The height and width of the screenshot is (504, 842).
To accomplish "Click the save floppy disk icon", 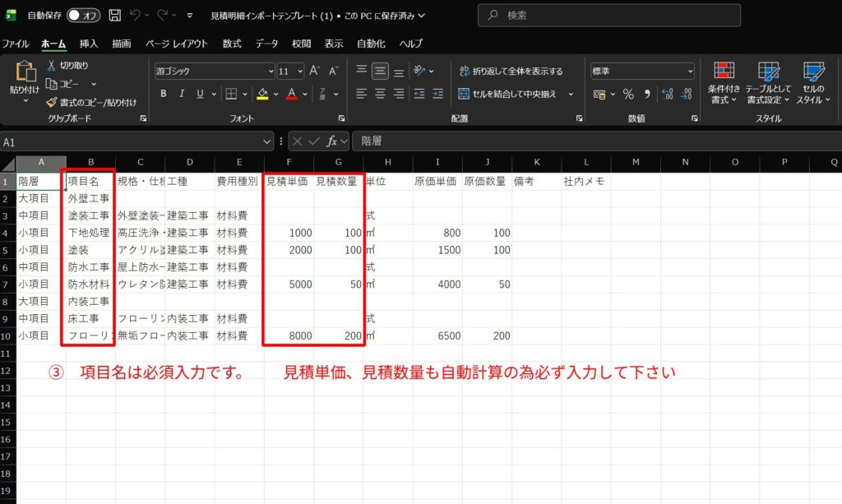I will point(114,15).
